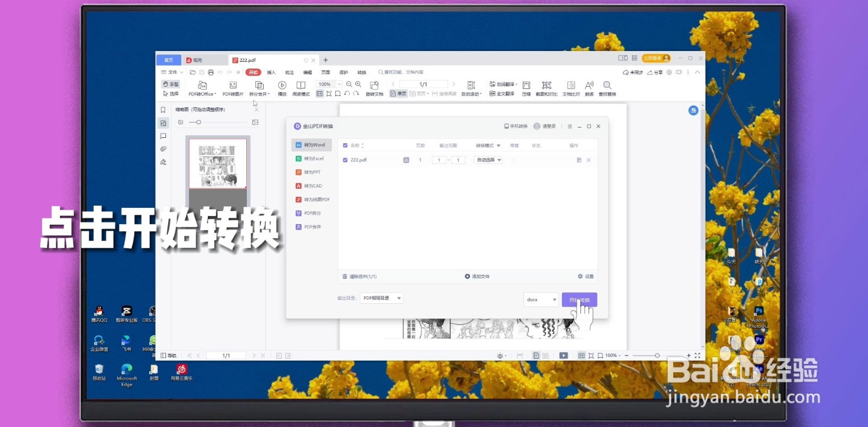Select the 转为CAD tab
The image size is (868, 427).
(311, 186)
